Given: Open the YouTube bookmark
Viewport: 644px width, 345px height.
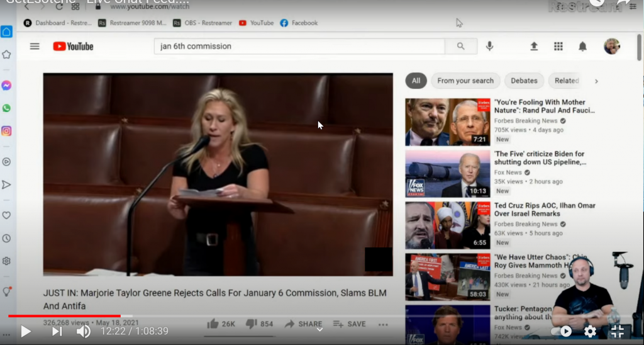Looking at the screenshot, I should click(257, 23).
